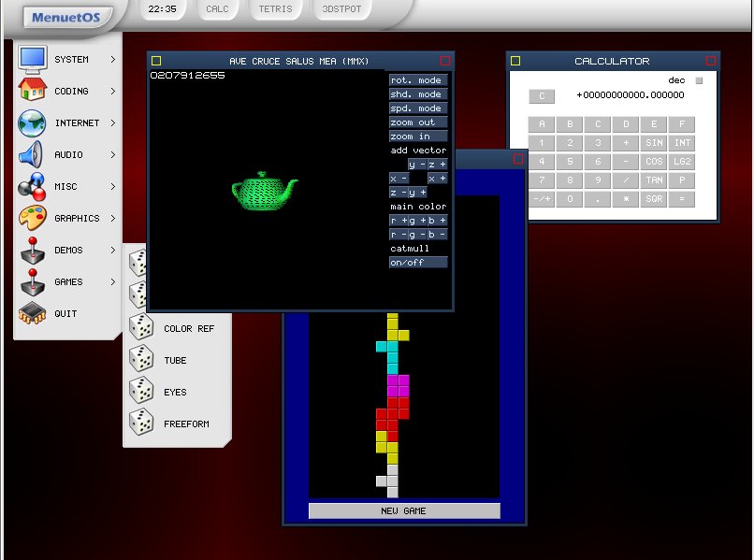Switch to TETRIS in the taskbar
This screenshot has width=754, height=560.
point(275,9)
